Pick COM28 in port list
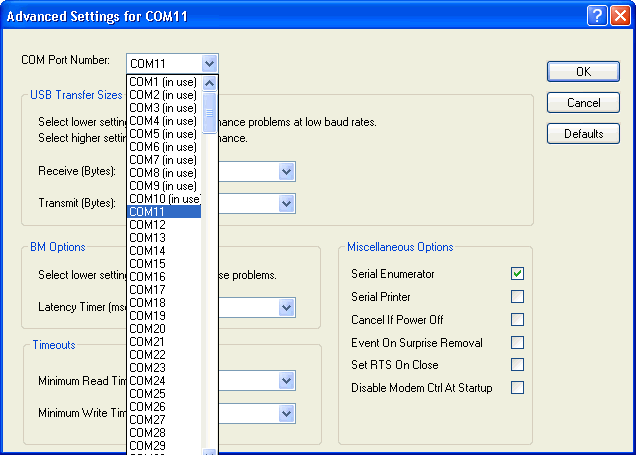Viewport: 636px width, 455px height. pos(164,432)
